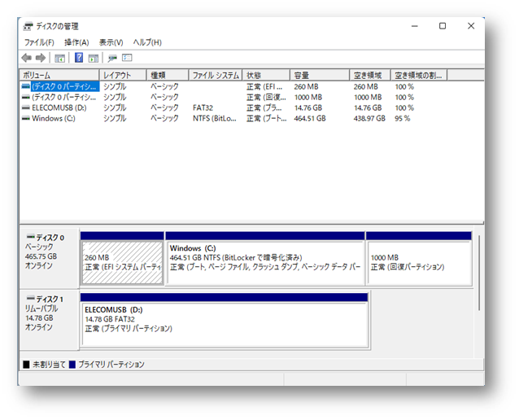Click the show/hide action pane icon
Screen dimensions: 519x420
(x=94, y=58)
